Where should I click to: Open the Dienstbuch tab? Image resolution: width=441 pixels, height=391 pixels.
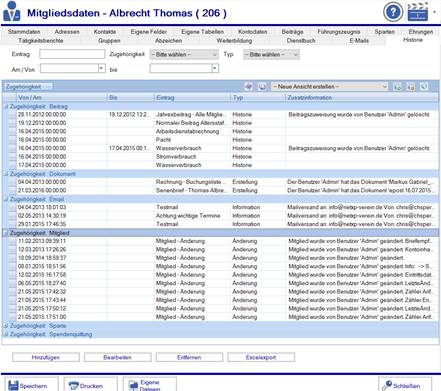(x=301, y=40)
